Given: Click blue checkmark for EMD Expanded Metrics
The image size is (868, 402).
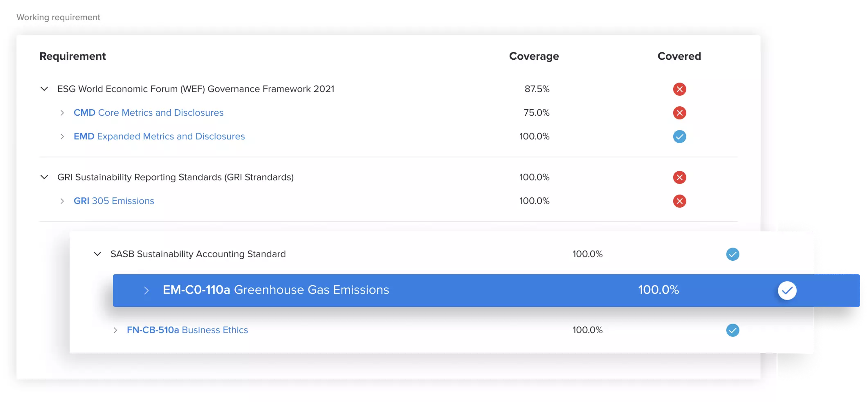Looking at the screenshot, I should pos(679,136).
